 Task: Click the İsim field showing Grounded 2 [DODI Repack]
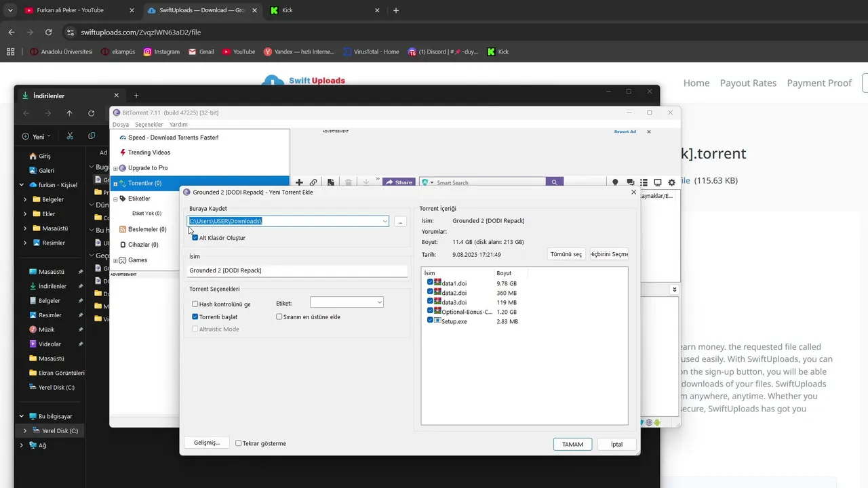(298, 270)
